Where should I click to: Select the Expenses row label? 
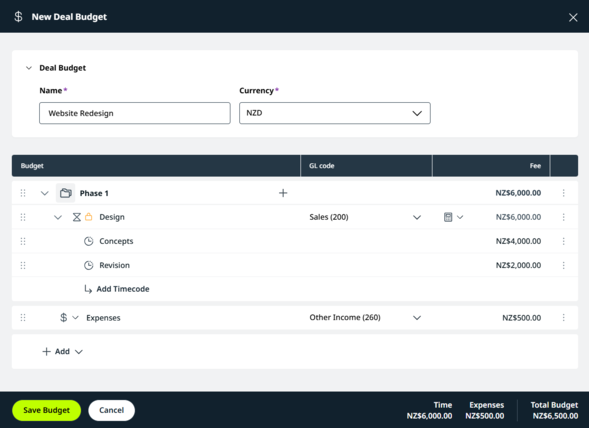103,318
